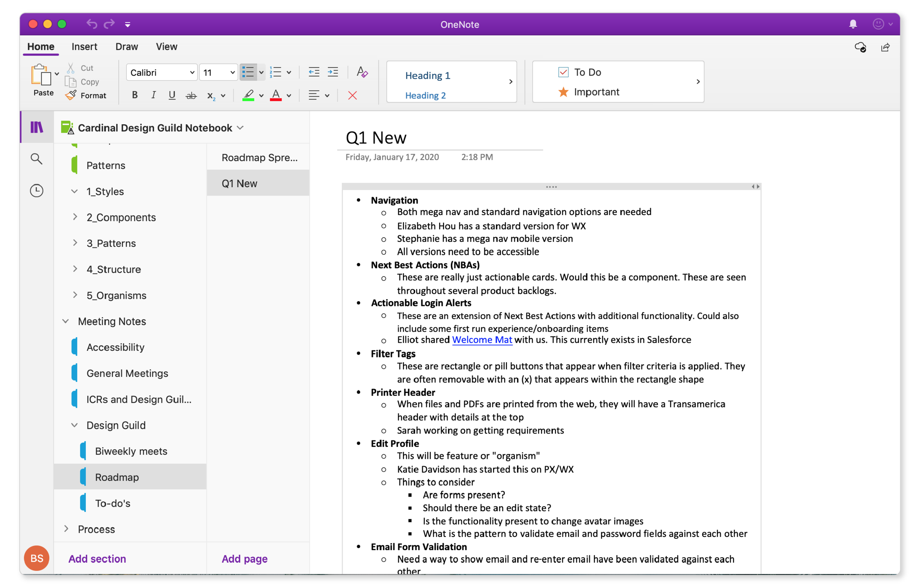The image size is (920, 588).
Task: Click the clear formatting icon
Action: coord(362,72)
